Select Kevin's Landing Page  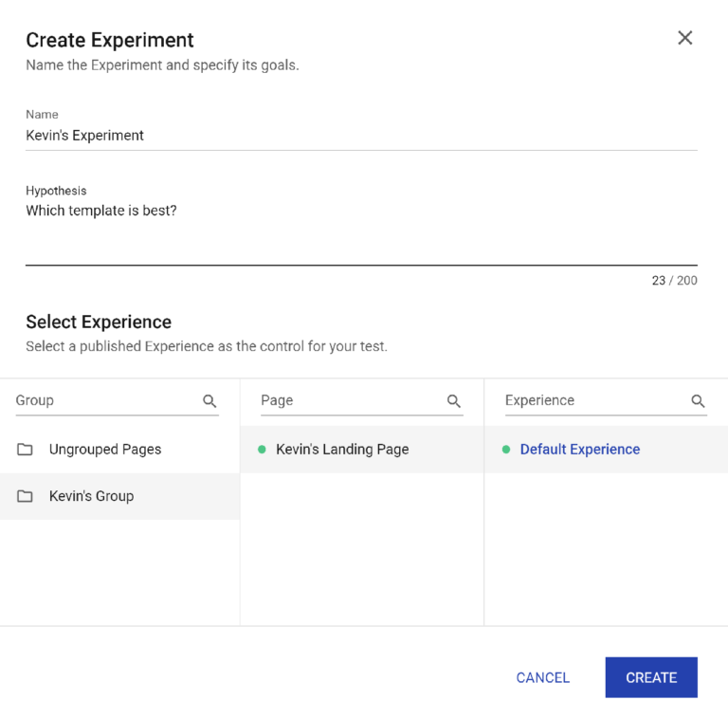(x=362, y=450)
